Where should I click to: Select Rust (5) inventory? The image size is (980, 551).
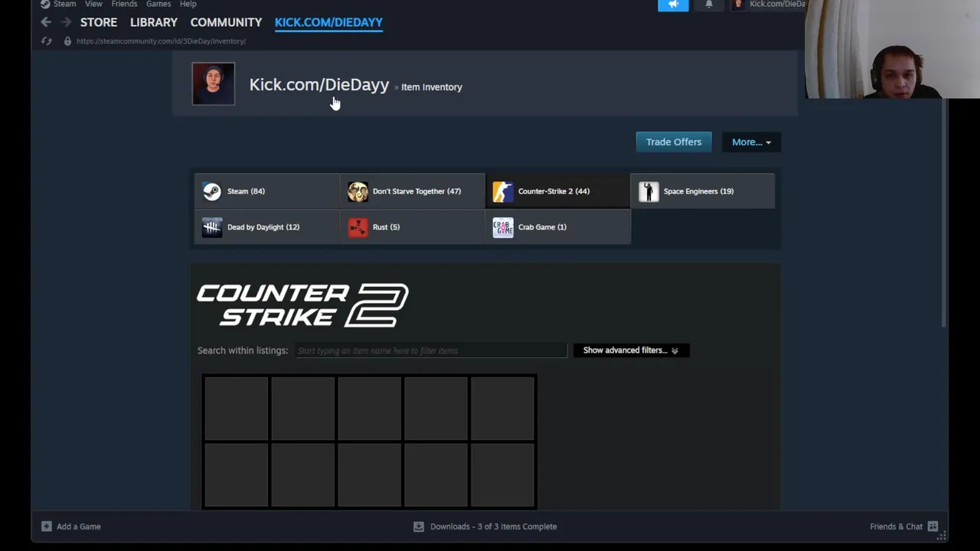[412, 227]
